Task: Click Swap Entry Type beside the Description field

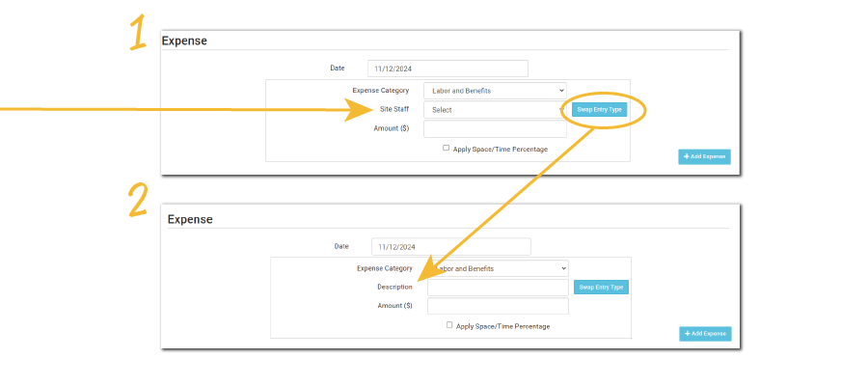Action: point(601,287)
